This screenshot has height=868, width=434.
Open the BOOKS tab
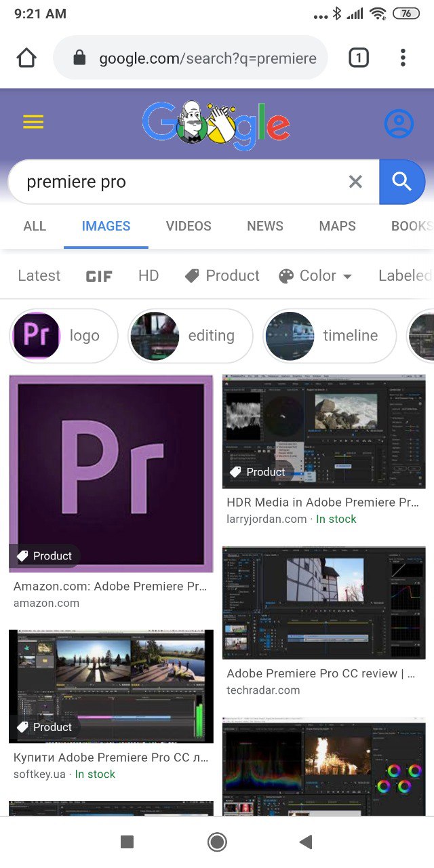tap(412, 226)
